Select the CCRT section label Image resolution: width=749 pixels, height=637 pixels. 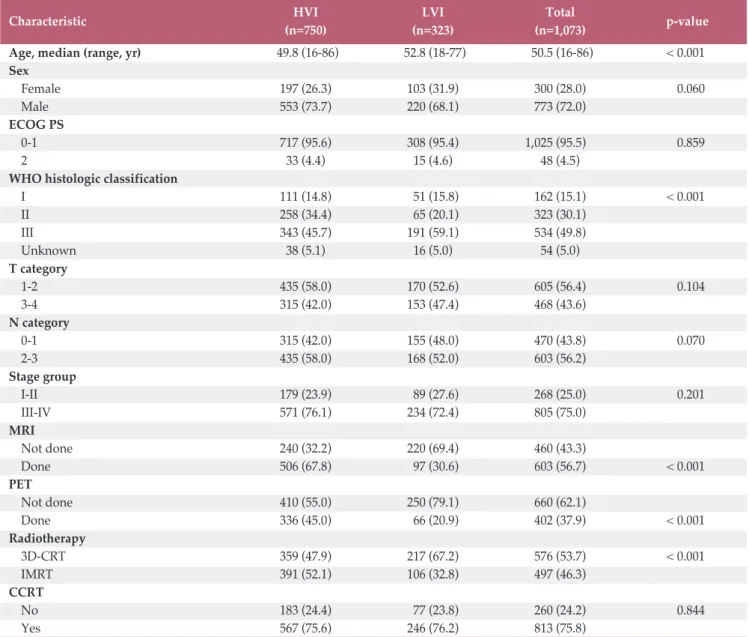pos(26,593)
